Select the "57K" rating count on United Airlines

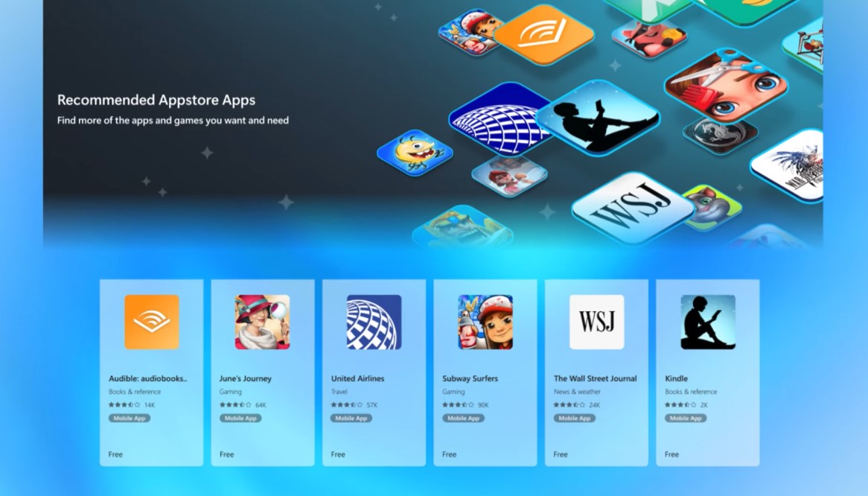pyautogui.click(x=372, y=405)
